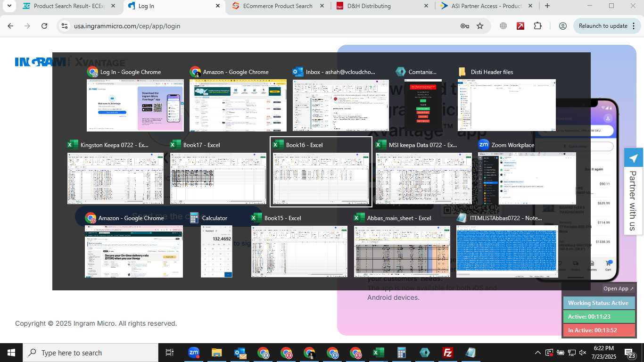
Task: Open the Windows Start menu
Action: (11, 353)
